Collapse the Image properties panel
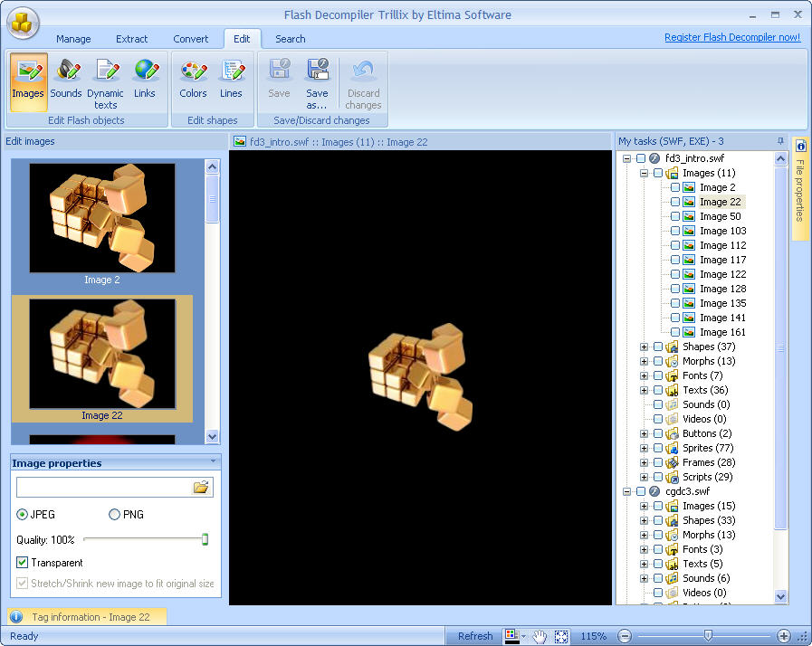Image resolution: width=812 pixels, height=646 pixels. (x=214, y=461)
